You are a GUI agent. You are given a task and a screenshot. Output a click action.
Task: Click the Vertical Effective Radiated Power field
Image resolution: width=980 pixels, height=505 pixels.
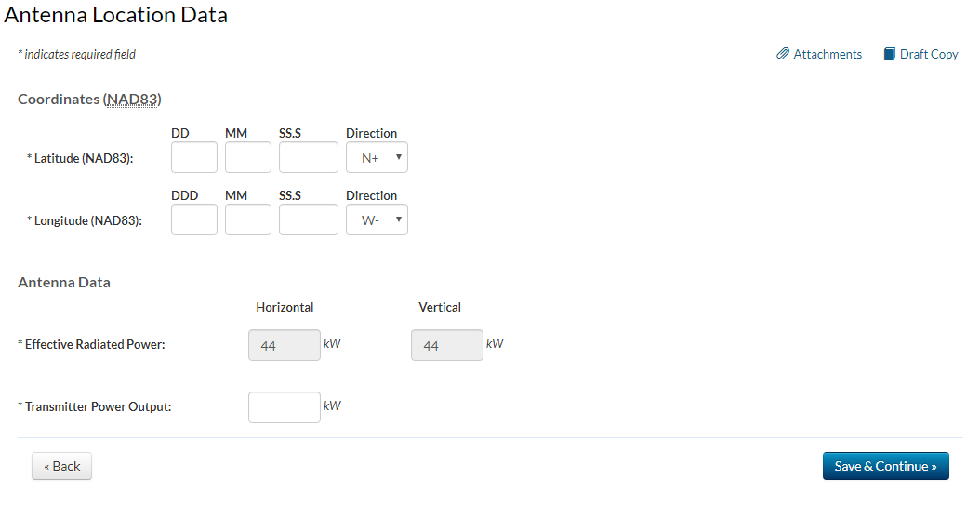[x=446, y=345]
